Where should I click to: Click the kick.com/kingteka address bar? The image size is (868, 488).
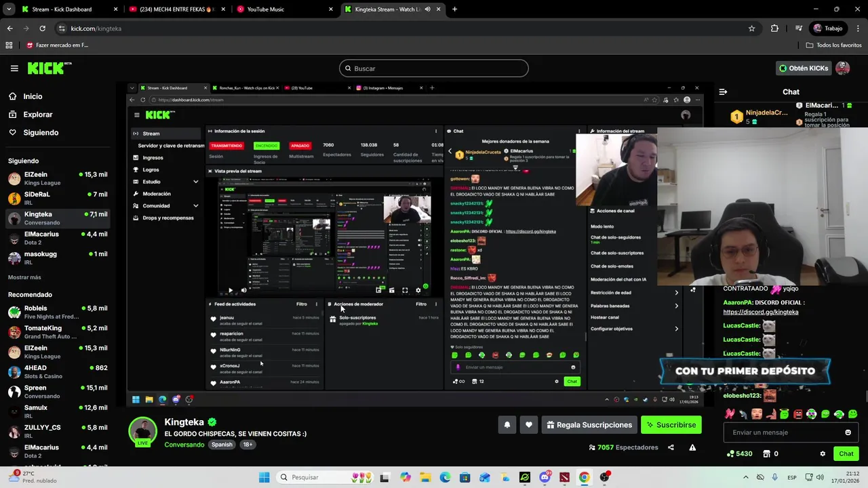(400, 28)
